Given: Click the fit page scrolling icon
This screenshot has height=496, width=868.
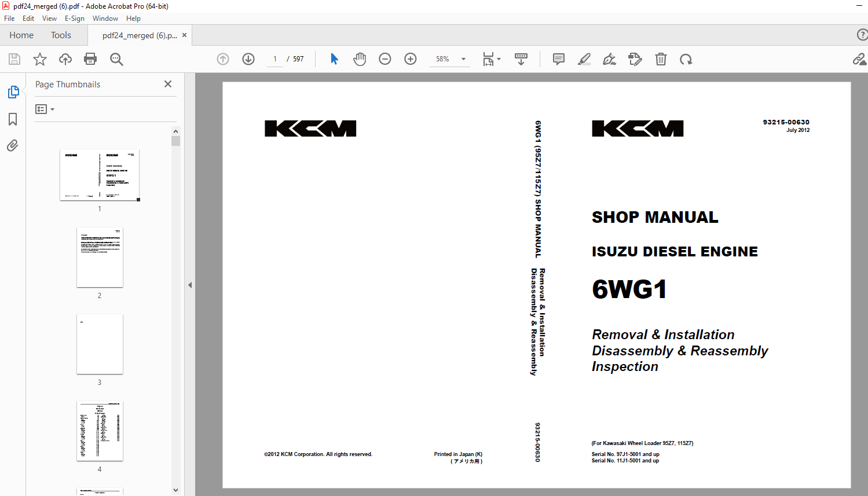Looking at the screenshot, I should [x=489, y=59].
